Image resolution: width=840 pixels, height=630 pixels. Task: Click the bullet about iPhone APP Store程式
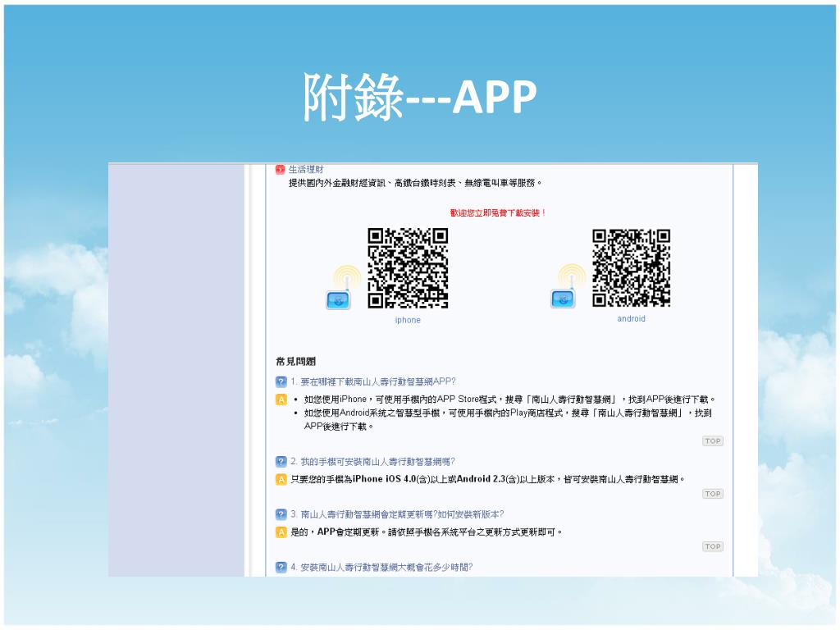point(509,399)
